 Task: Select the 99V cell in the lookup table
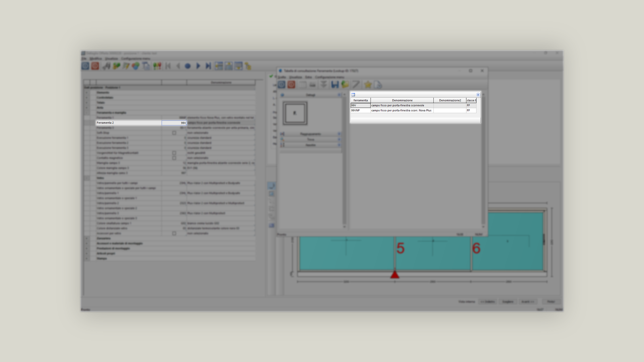click(361, 105)
